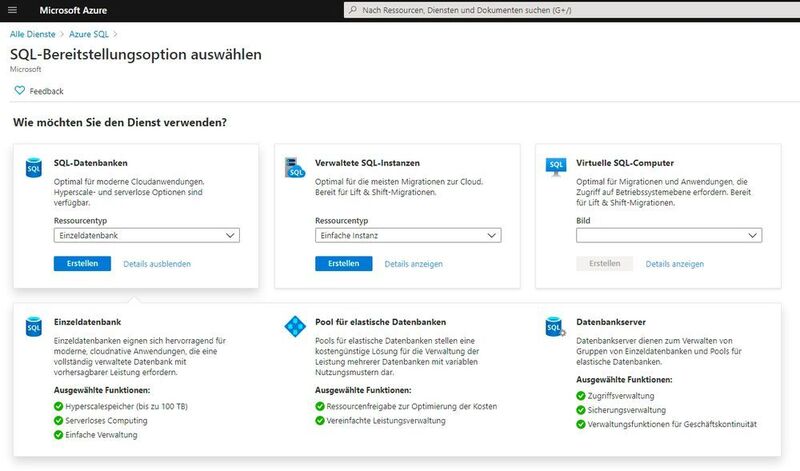Click the Hyperscalespeicher (bis zu 100 TB) text
800x471 pixels.
[x=127, y=406]
